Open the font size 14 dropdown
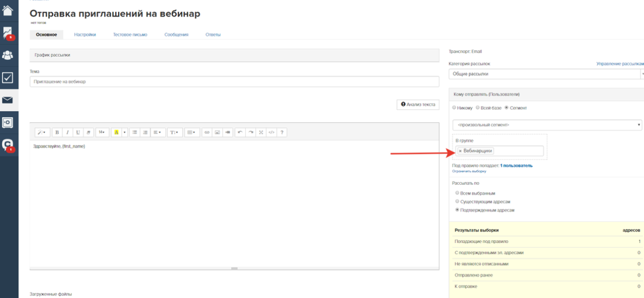644x298 pixels. coord(102,133)
